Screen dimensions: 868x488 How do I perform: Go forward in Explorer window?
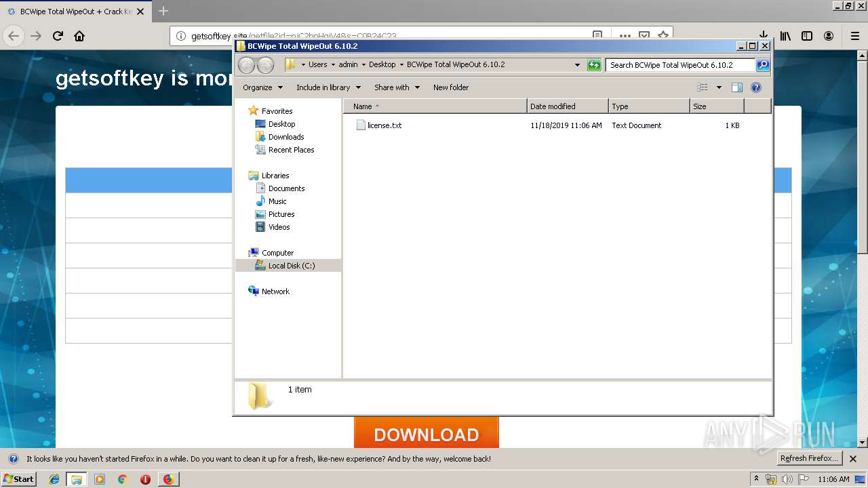265,65
